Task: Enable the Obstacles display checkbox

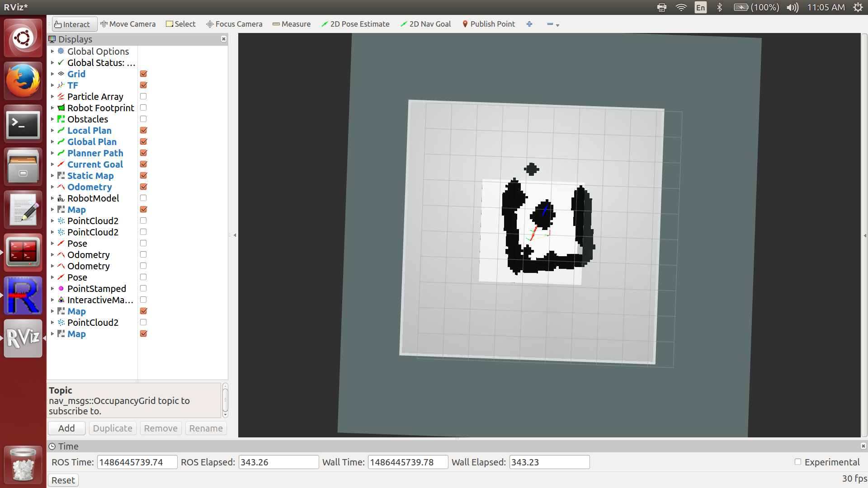Action: click(143, 119)
